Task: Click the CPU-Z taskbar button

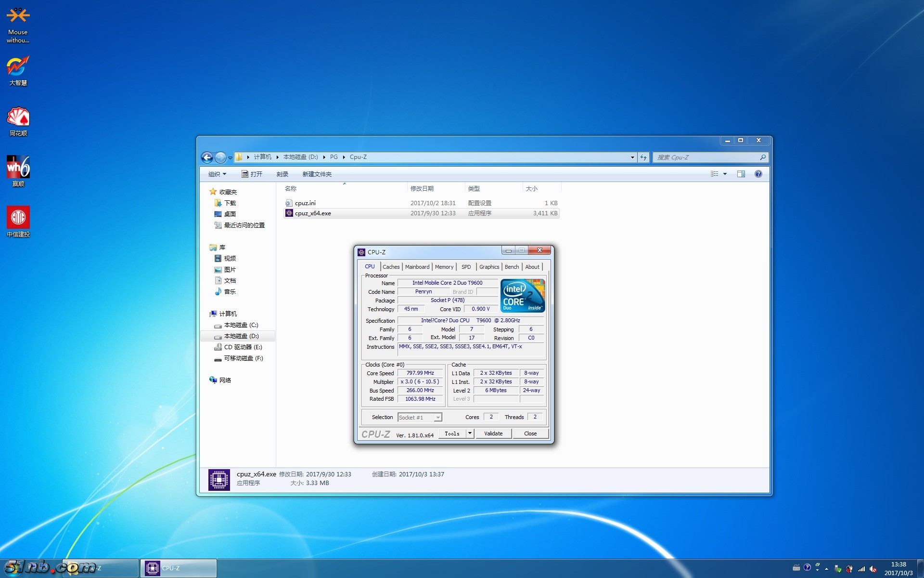Action: pyautogui.click(x=179, y=568)
